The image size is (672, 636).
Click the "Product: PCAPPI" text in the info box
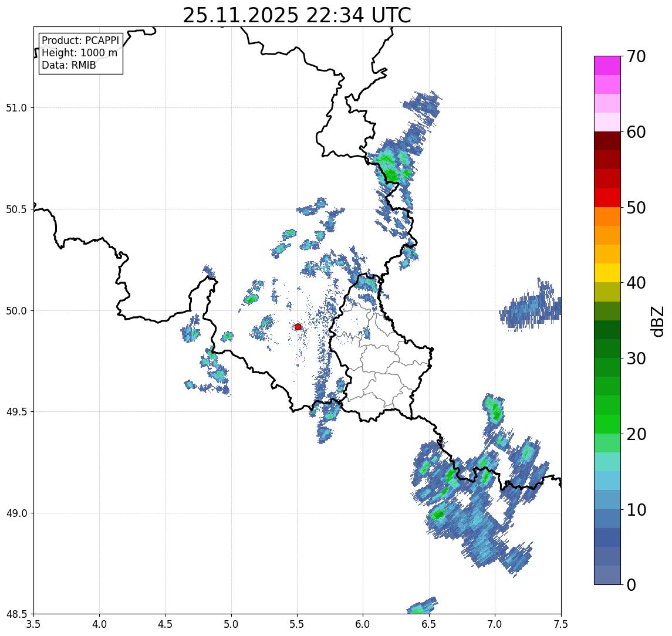80,40
